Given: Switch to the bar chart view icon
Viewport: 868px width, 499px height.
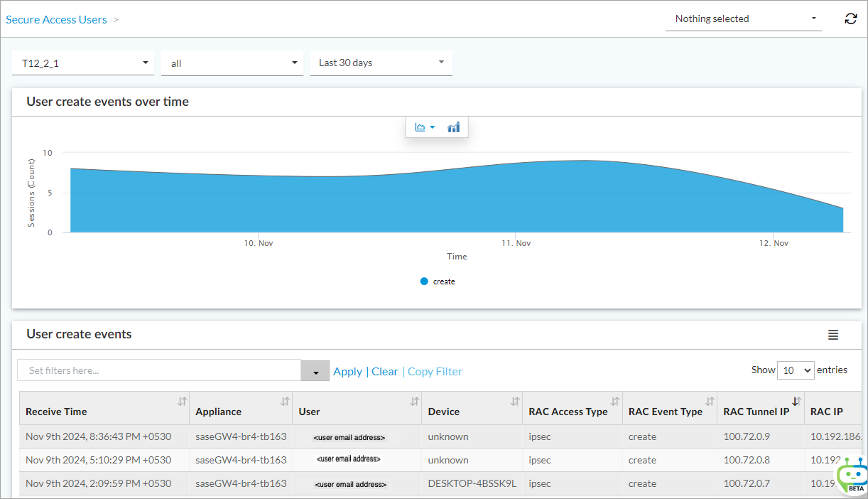Looking at the screenshot, I should 453,127.
